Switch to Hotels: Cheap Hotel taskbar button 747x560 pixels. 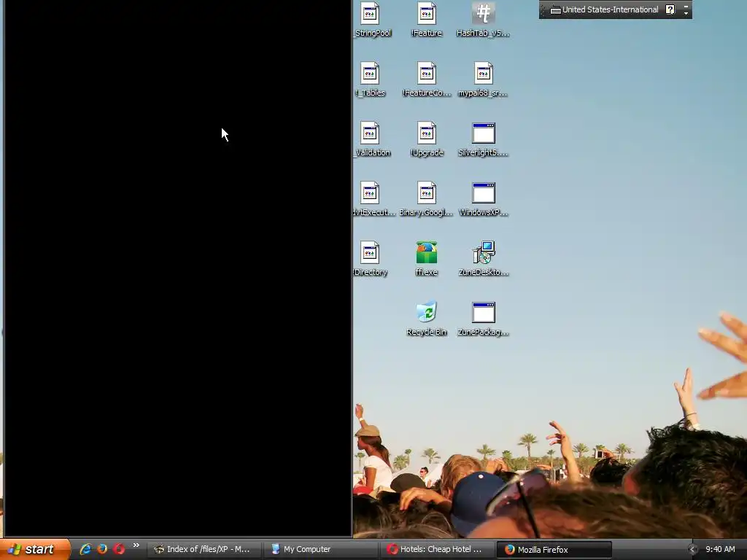point(438,549)
